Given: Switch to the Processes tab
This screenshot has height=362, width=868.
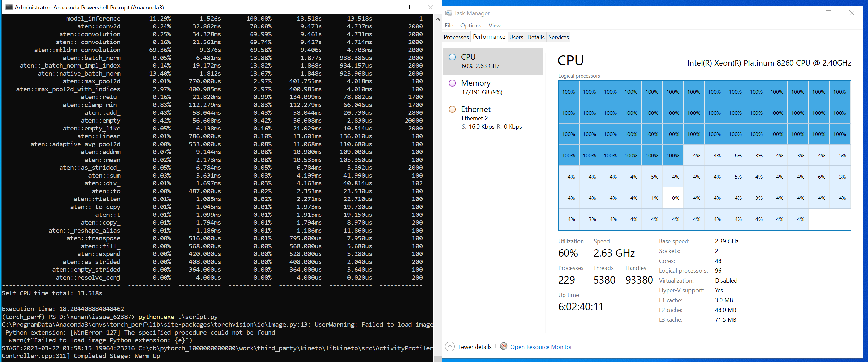Looking at the screenshot, I should [456, 37].
